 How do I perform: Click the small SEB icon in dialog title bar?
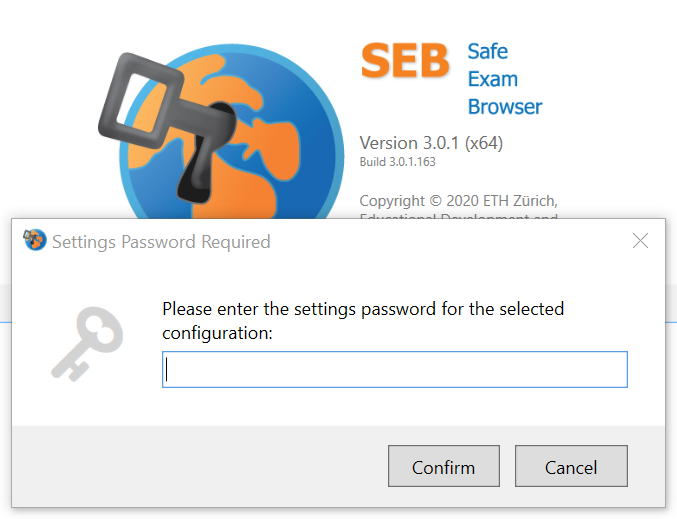pos(35,240)
